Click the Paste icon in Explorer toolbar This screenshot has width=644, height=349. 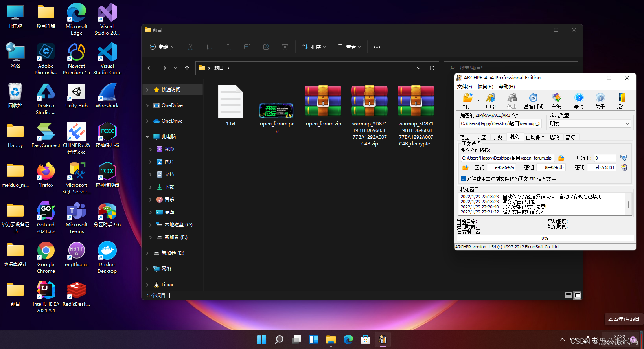(x=228, y=47)
